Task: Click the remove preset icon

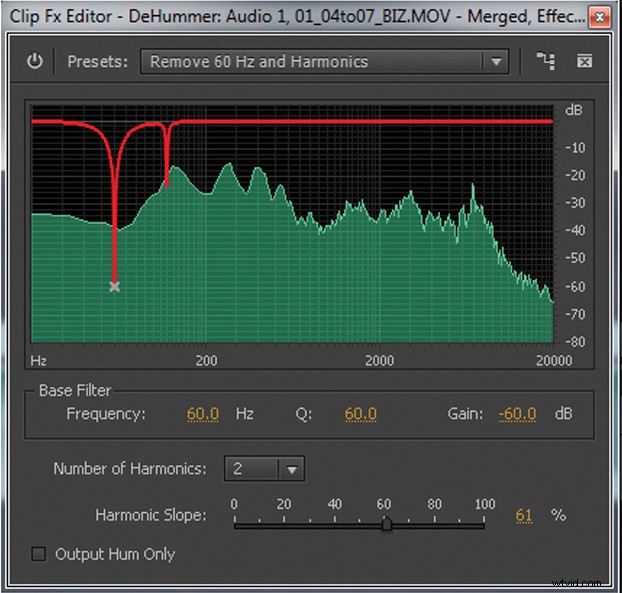Action: point(584,61)
